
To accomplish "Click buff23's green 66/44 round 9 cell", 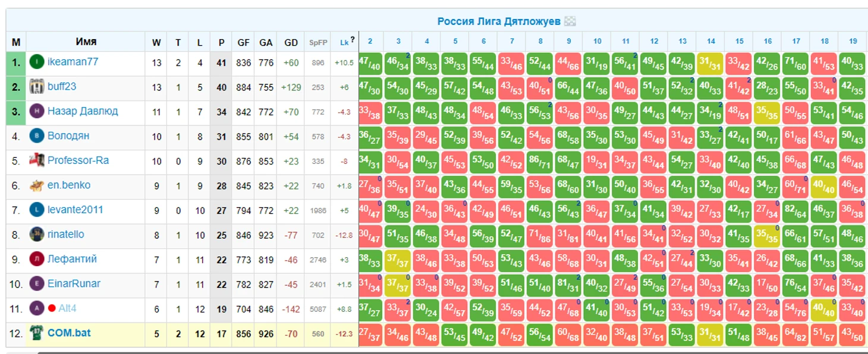I will point(568,87).
